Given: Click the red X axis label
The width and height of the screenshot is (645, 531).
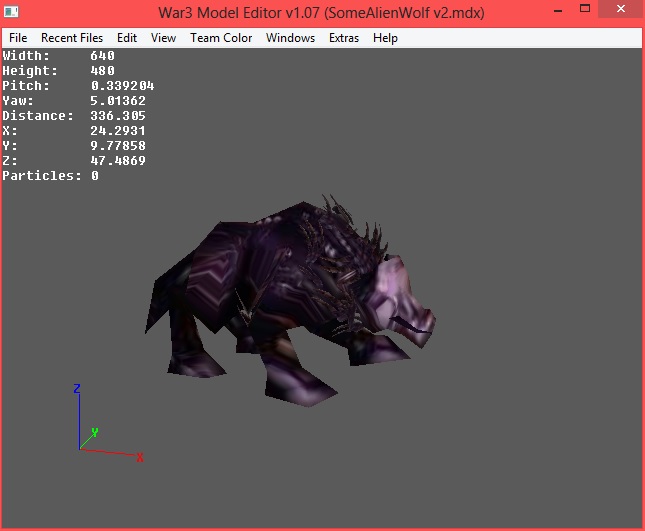Looking at the screenshot, I should click(x=140, y=457).
